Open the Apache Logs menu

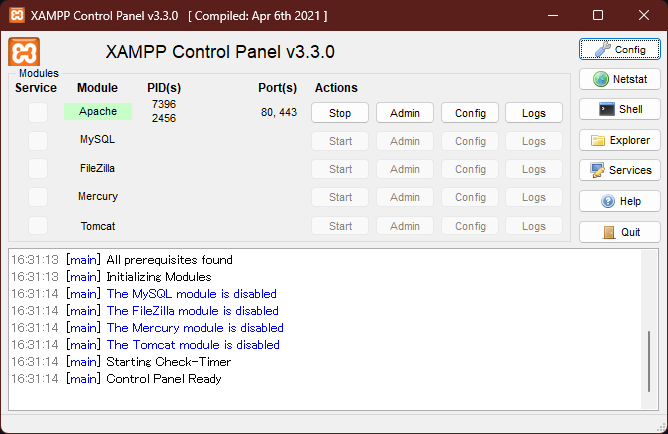534,113
